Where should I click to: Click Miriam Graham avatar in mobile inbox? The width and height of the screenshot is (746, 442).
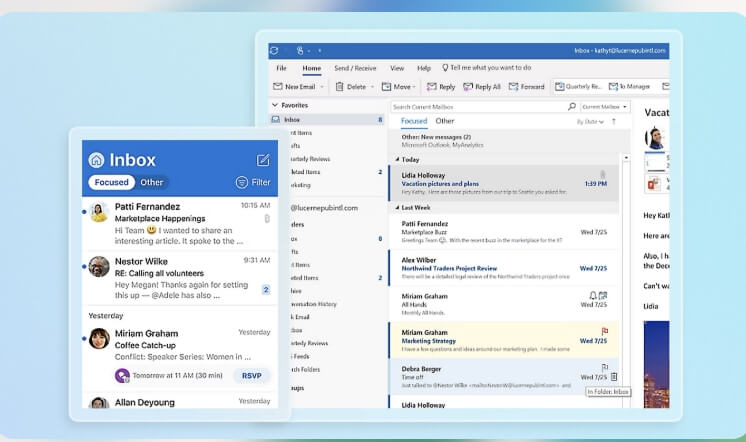click(99, 338)
